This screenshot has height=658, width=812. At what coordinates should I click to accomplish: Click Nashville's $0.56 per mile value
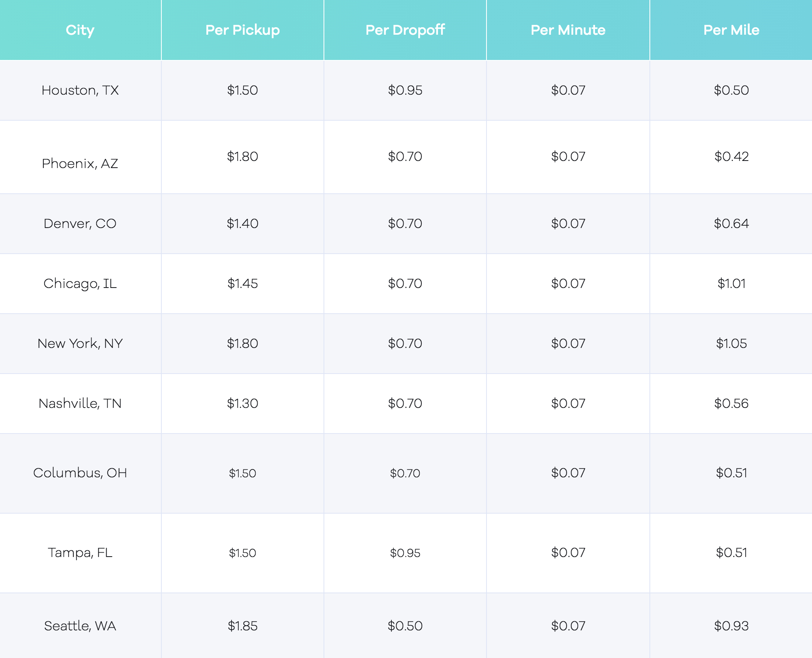pyautogui.click(x=731, y=404)
